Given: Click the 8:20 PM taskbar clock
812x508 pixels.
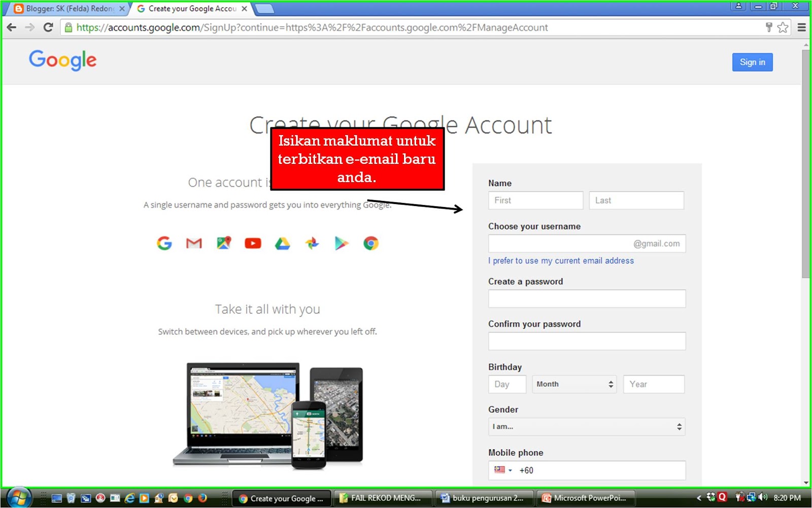Looking at the screenshot, I should pos(787,498).
